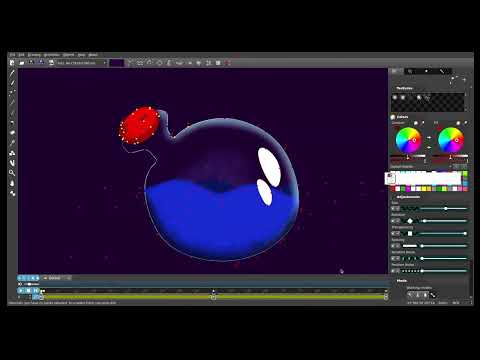This screenshot has height=360, width=480.
Task: Click the stop button in the timeline controls
Action: pos(29,291)
